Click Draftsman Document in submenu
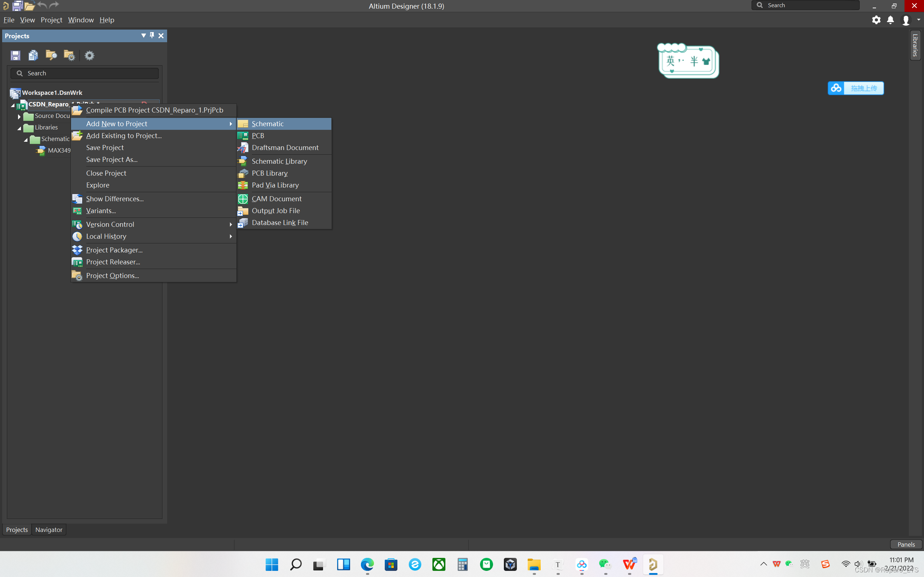The image size is (924, 577). [285, 147]
